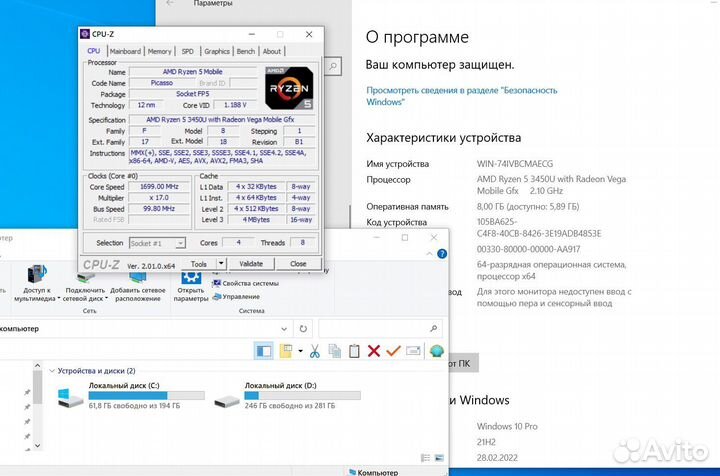Collapse the Explorer ribbon with the chevron

coord(429,254)
